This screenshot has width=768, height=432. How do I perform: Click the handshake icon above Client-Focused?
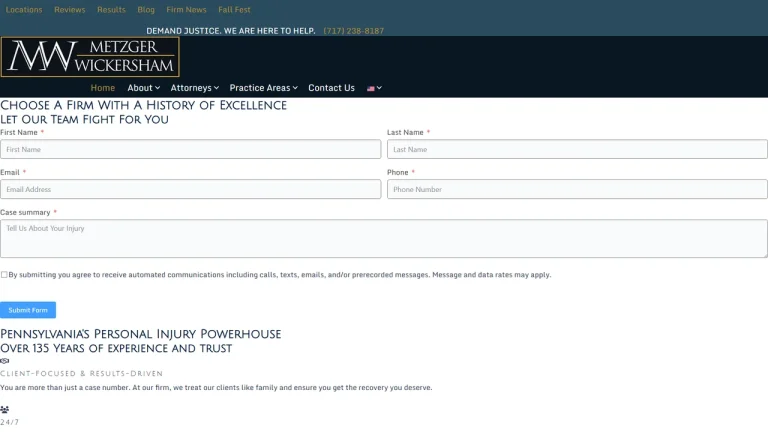[x=4, y=361]
